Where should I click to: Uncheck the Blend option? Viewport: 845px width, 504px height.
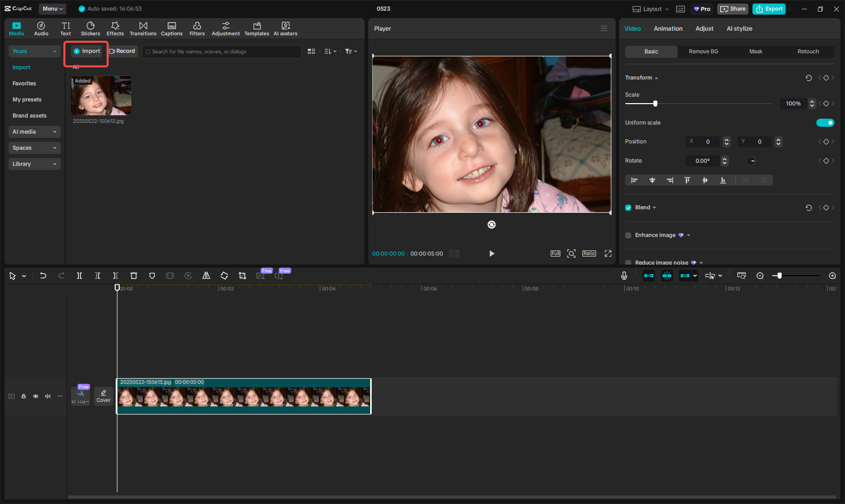pyautogui.click(x=628, y=207)
